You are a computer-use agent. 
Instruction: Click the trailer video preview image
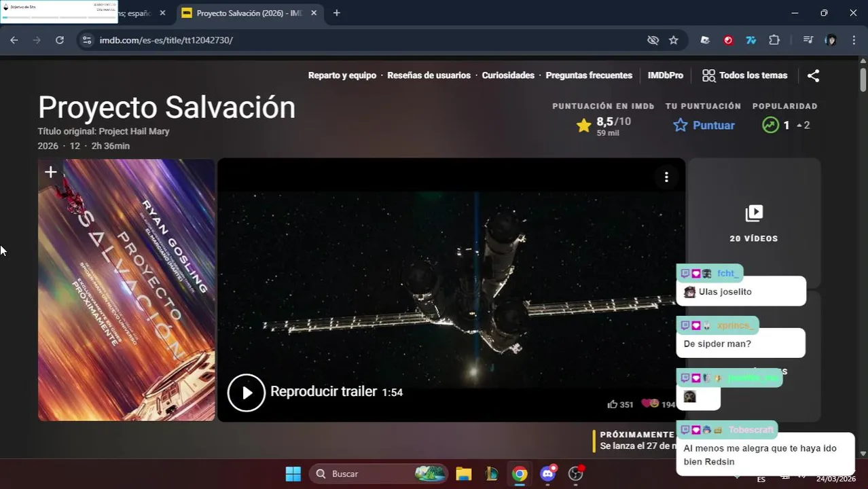pos(451,290)
